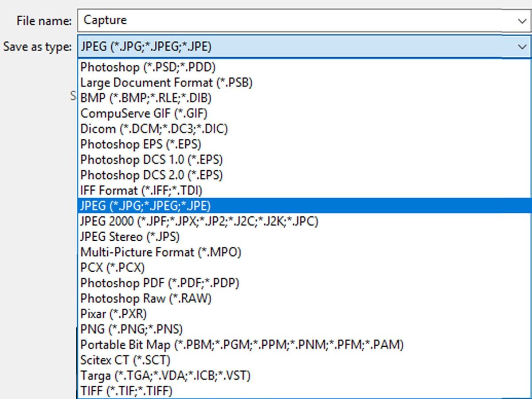Screen dimensions: 532x399
Task: Pick Multi-Picture Format (*.MPO)
Action: 304,252
